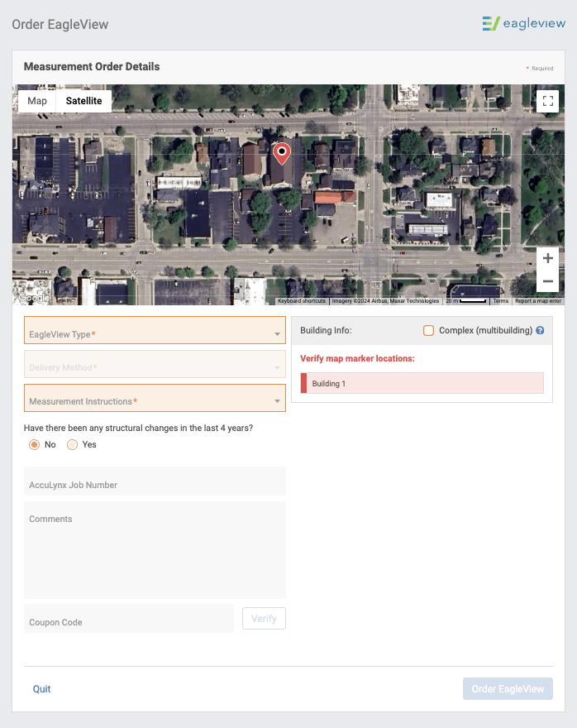Screen dimensions: 577x728
Task: Click the 'Building Info:' label
Action: (x=326, y=330)
